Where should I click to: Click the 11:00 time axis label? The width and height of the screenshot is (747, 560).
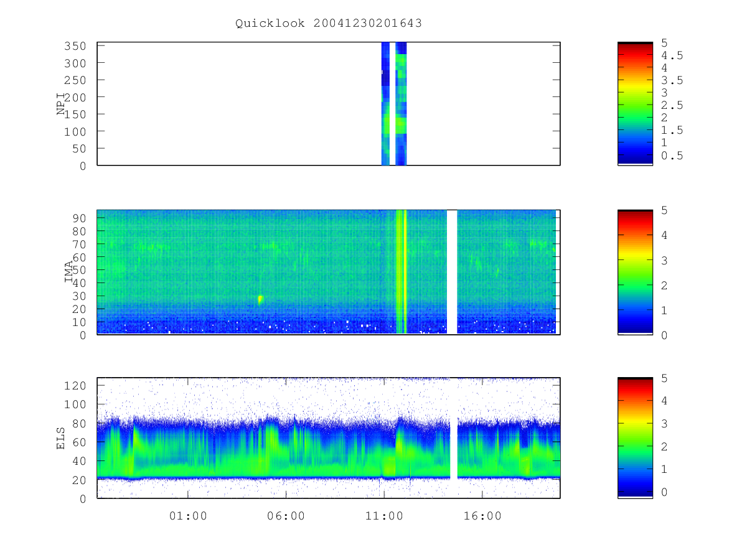coord(384,516)
